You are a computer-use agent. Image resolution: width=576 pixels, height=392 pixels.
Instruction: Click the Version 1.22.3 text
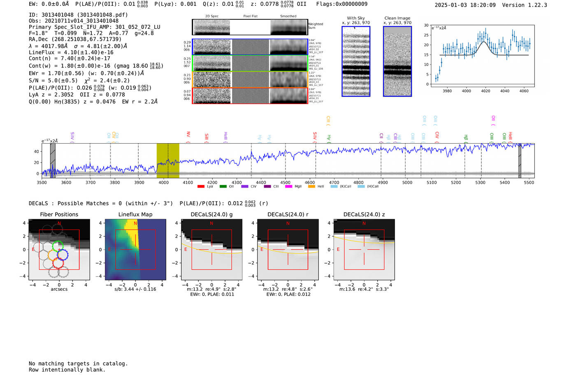click(525, 5)
